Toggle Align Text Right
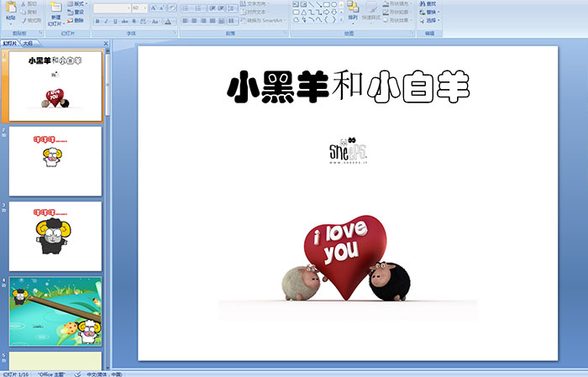The image size is (588, 377). tap(203, 21)
